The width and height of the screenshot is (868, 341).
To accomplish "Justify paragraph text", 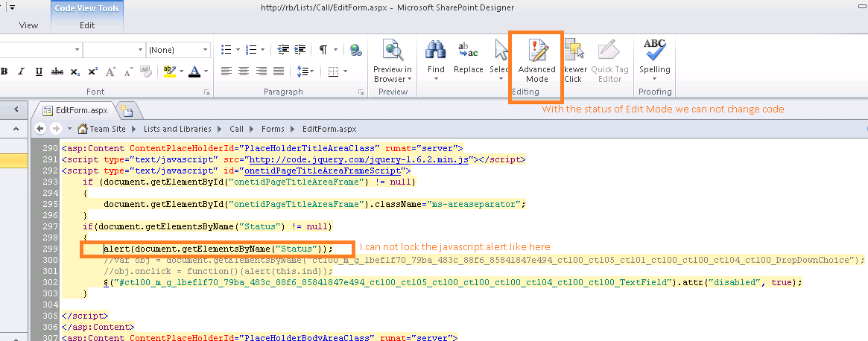I will 279,71.
